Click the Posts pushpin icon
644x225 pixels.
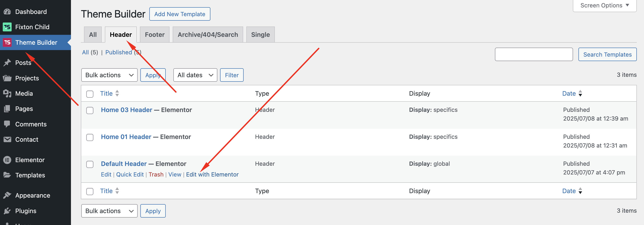(x=7, y=63)
